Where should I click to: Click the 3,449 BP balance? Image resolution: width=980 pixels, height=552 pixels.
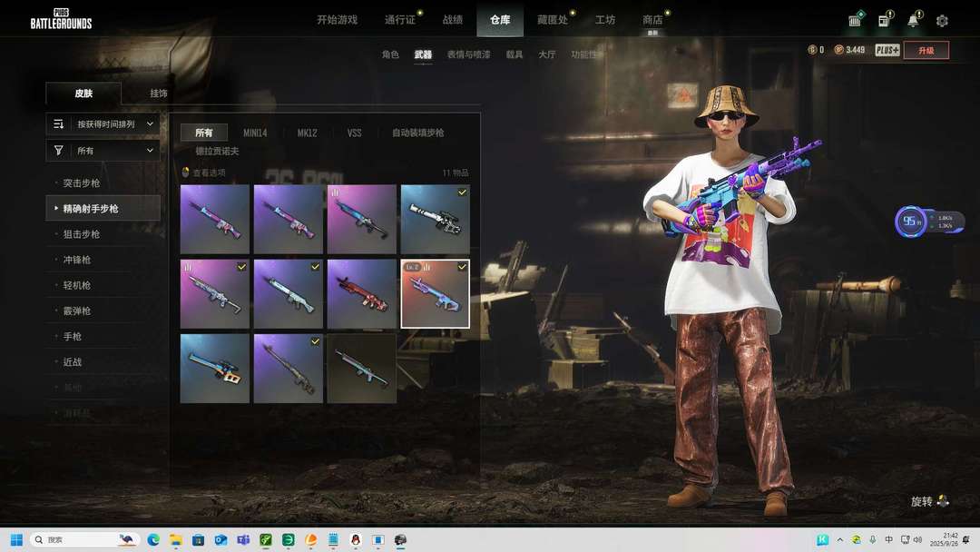855,50
